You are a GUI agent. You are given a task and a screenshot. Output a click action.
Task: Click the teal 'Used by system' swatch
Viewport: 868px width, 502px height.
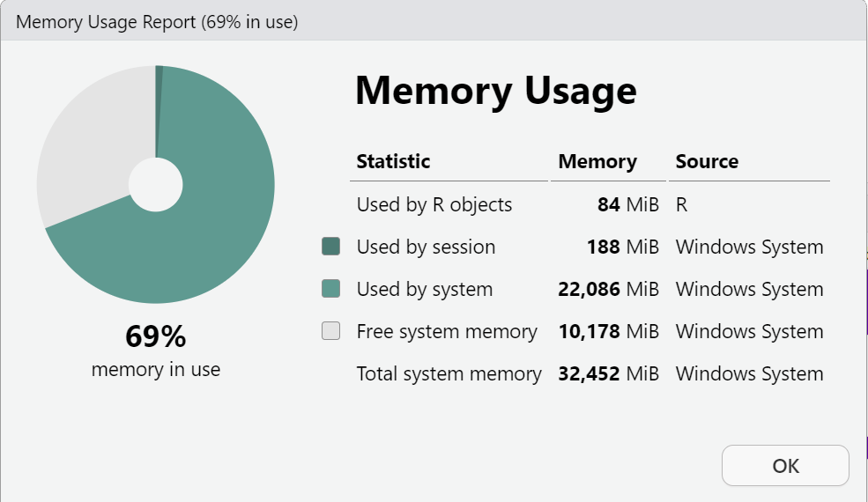(x=331, y=290)
